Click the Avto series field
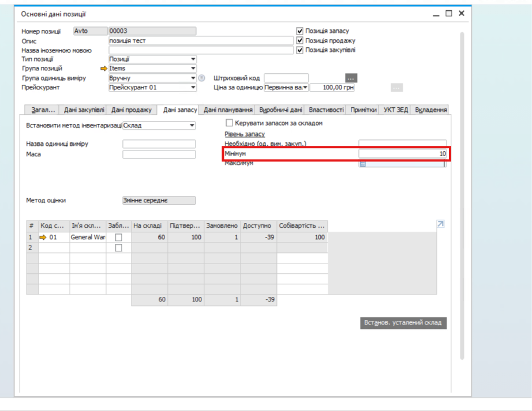Image resolution: width=532 pixels, height=411 pixels. coord(90,31)
